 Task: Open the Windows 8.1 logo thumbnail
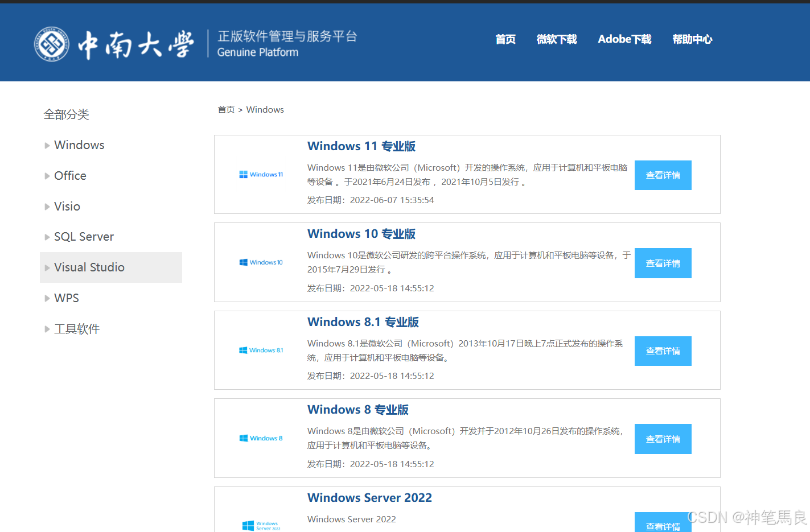click(261, 350)
